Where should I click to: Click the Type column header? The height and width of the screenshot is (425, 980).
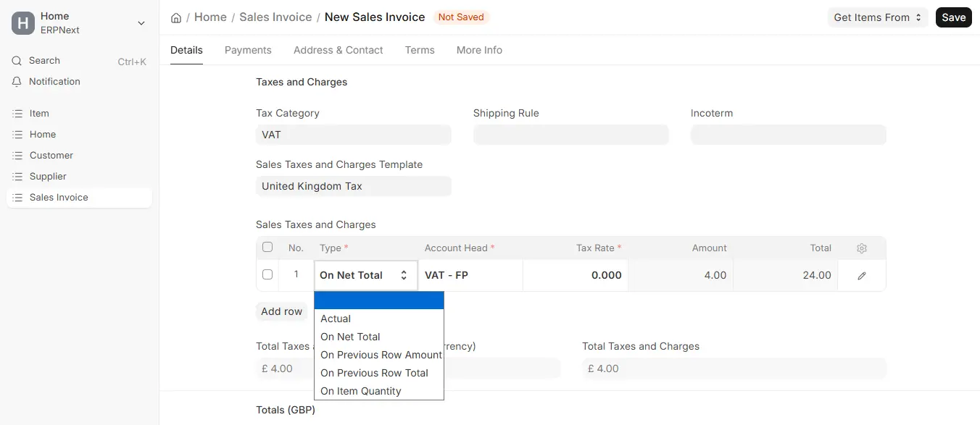pyautogui.click(x=334, y=248)
